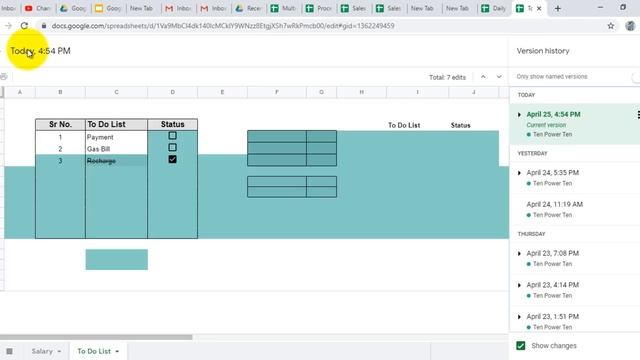Screen dimensions: 640x360
Task: Click the Sr No. header cell
Action: tap(60, 124)
